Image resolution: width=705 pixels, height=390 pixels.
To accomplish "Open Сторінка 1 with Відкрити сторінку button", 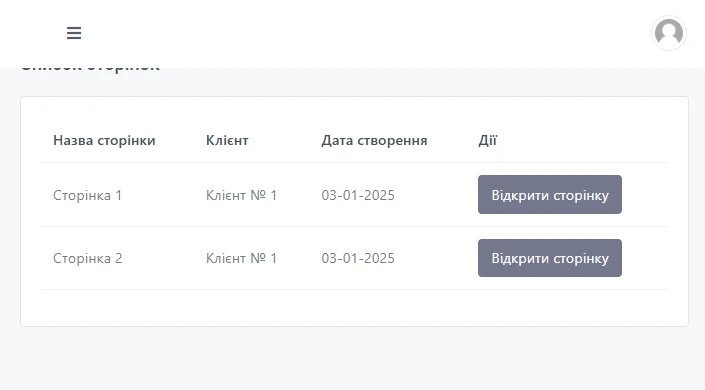I will tap(549, 195).
